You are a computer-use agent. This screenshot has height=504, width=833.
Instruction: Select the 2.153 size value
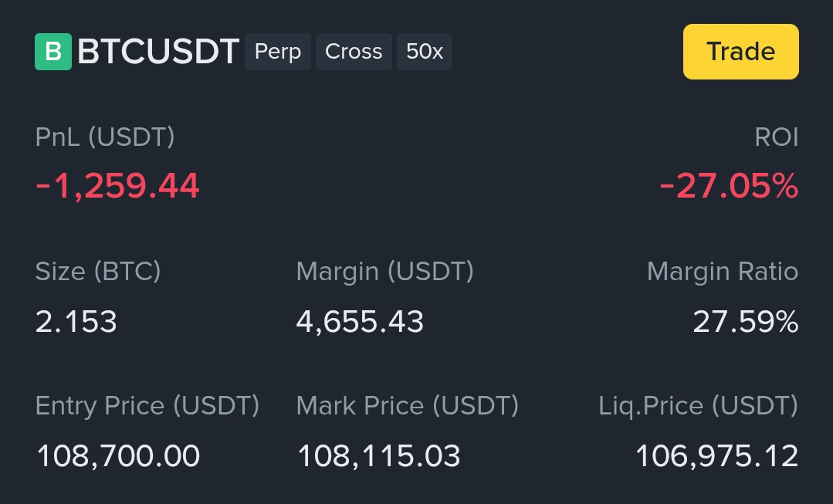76,322
